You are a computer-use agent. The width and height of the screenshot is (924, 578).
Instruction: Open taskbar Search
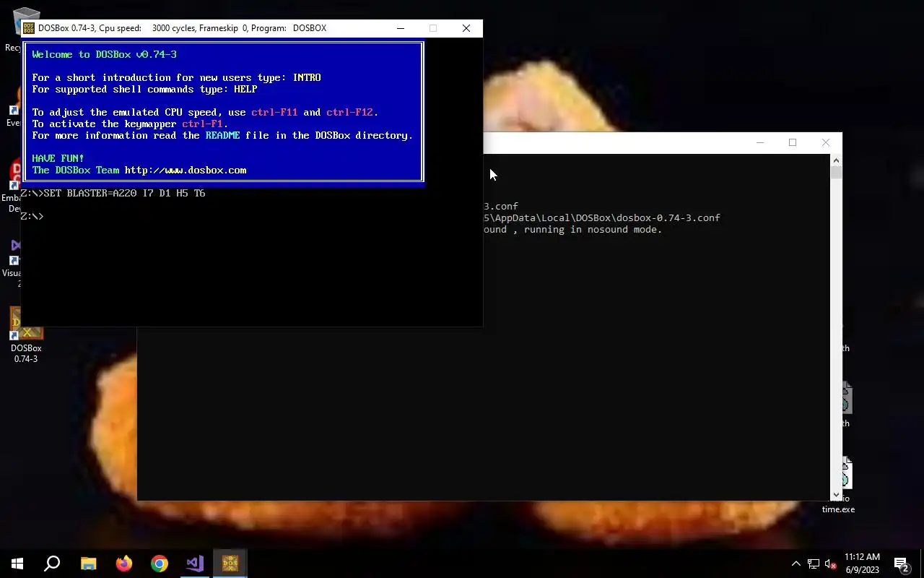click(52, 564)
